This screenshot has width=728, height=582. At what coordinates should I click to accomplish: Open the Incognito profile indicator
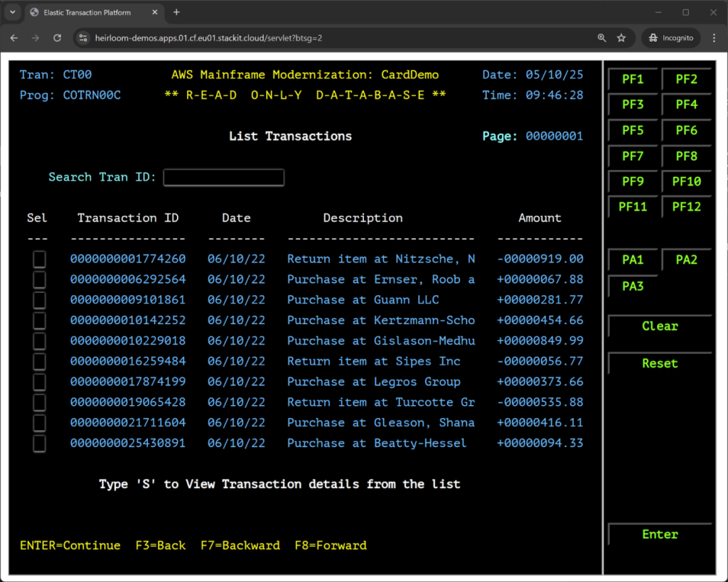click(670, 38)
